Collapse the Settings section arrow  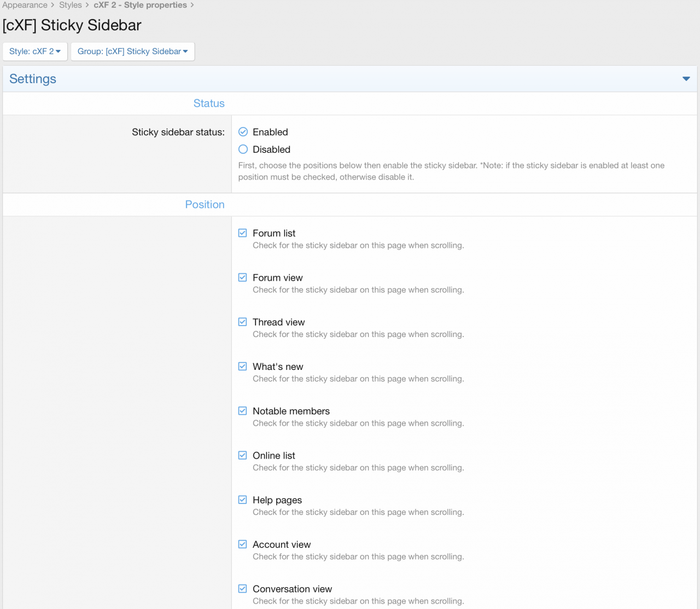(x=686, y=79)
